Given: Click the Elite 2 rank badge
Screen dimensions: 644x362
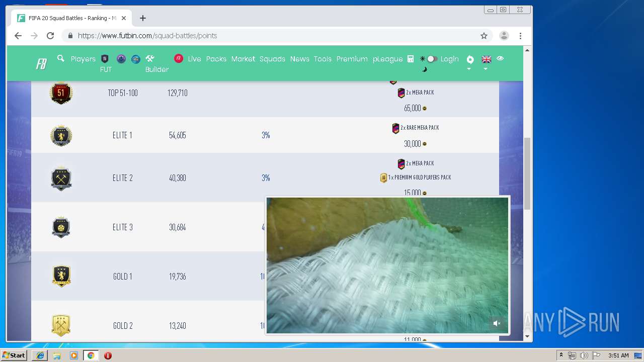Looking at the screenshot, I should [x=61, y=178].
